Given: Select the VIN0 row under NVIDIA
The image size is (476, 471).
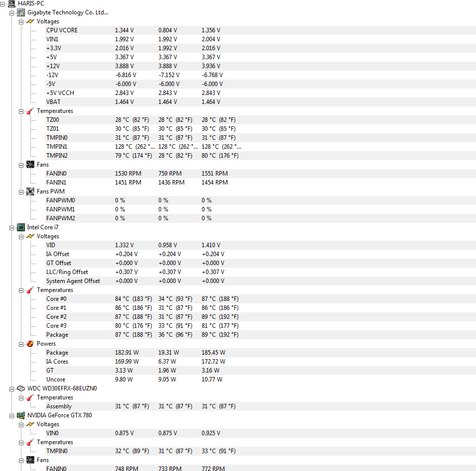Looking at the screenshot, I should pyautogui.click(x=261, y=433).
